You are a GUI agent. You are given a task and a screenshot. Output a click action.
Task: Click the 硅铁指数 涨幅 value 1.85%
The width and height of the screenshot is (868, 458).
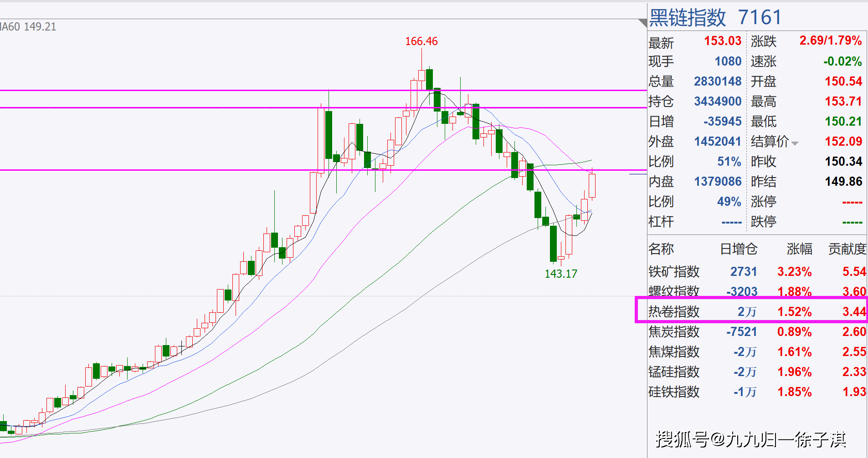[x=795, y=392]
